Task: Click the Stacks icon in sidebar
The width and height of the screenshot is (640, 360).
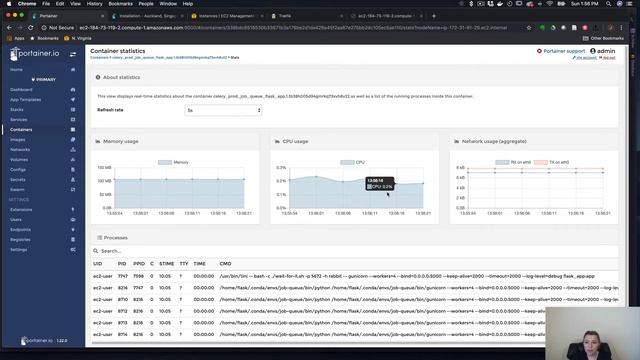Action: pyautogui.click(x=73, y=110)
